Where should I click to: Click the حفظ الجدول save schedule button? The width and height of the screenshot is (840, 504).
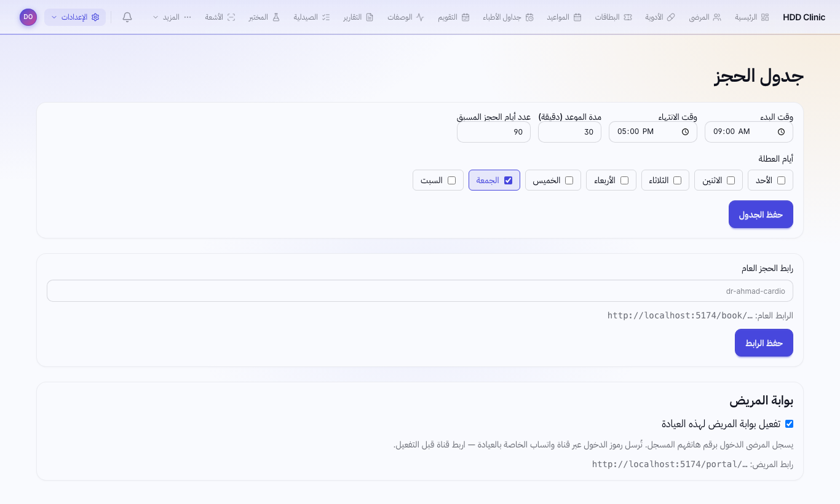[x=761, y=215]
